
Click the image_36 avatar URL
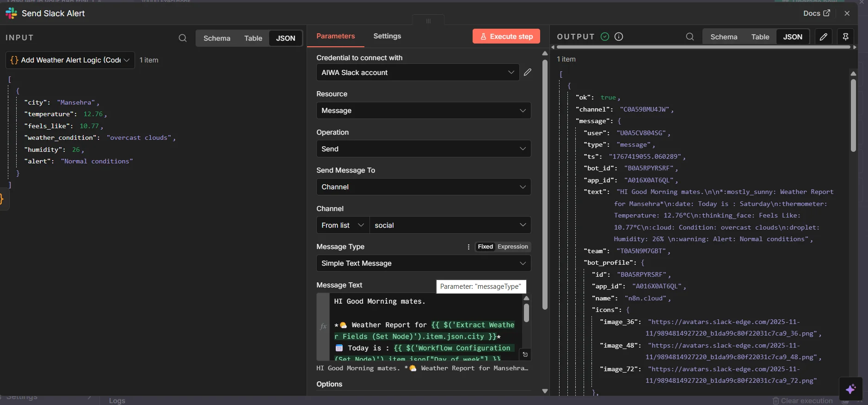(x=733, y=328)
